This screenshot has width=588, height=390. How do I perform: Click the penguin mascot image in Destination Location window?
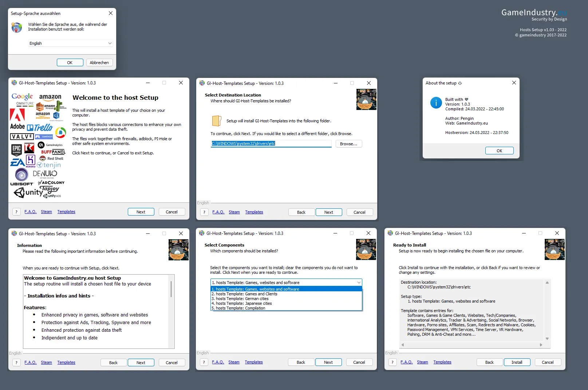(x=366, y=99)
